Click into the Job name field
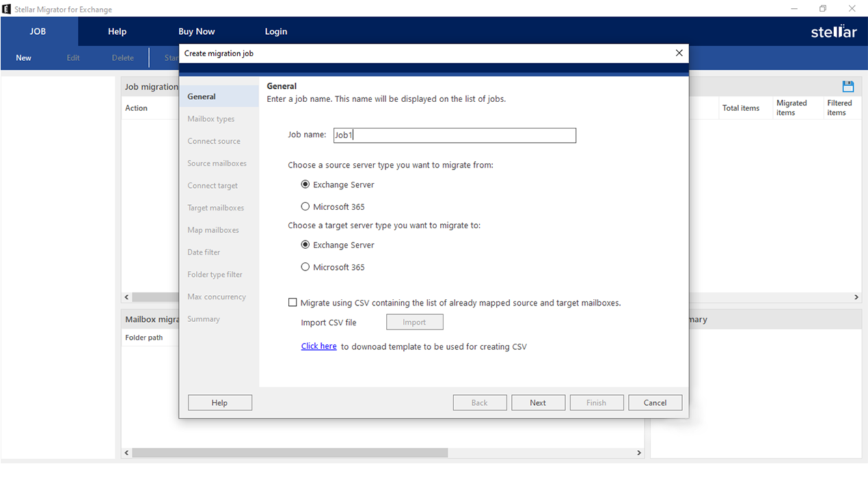 (x=455, y=135)
